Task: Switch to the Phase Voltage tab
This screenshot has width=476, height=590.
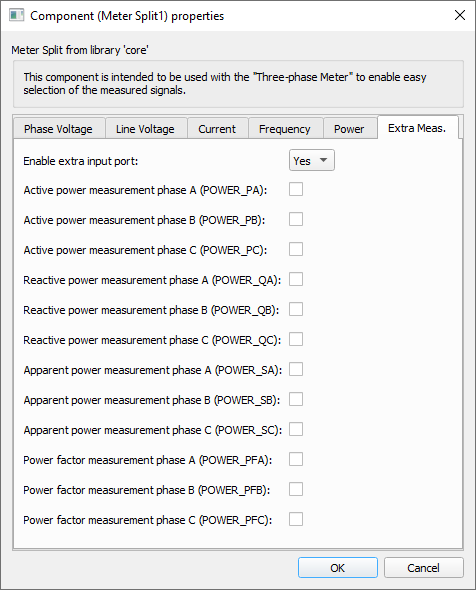Action: (59, 129)
